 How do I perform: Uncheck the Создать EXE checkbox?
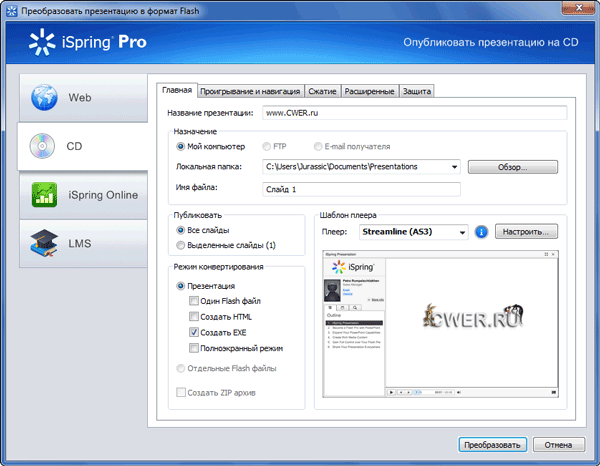[x=194, y=332]
